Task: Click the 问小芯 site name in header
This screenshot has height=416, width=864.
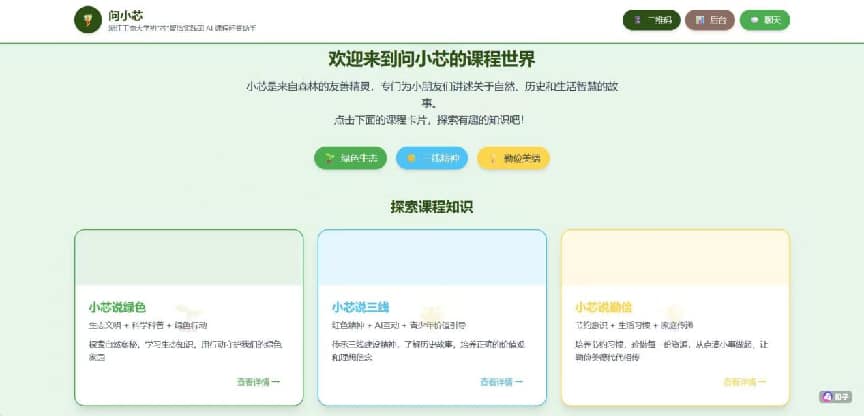Action: [x=126, y=15]
